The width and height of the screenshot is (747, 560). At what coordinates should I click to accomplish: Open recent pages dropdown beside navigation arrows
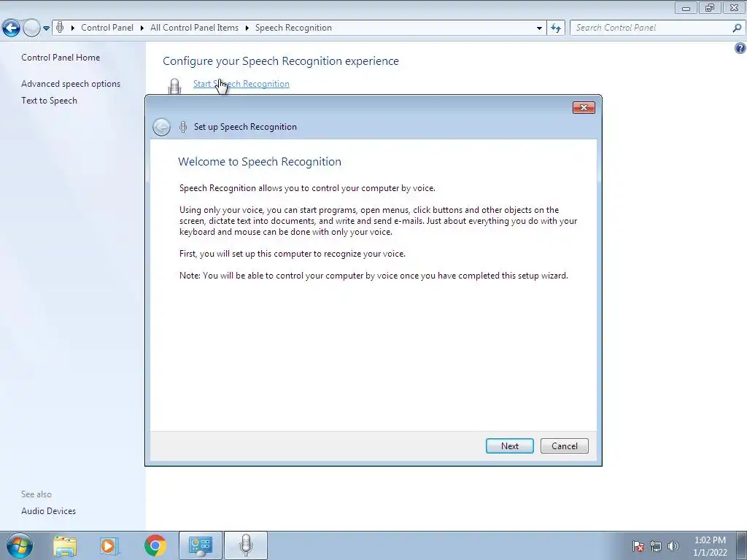pos(46,28)
